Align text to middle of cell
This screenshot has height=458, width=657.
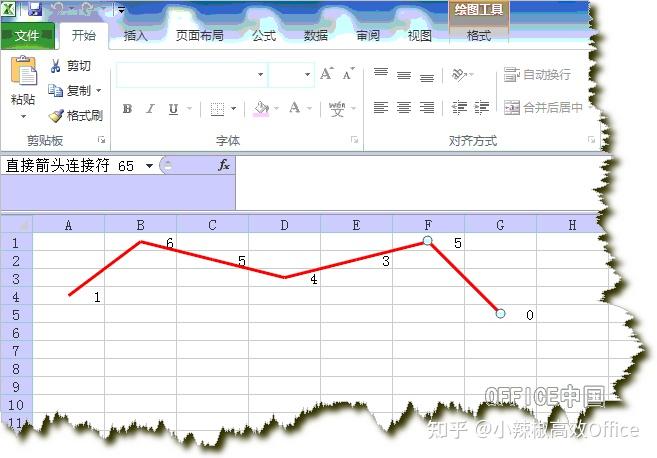pos(404,75)
